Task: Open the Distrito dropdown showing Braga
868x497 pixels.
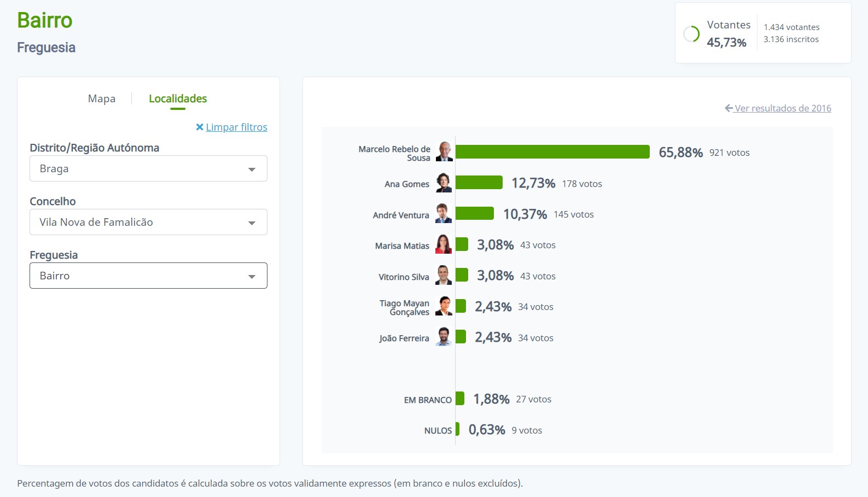Action: 148,168
